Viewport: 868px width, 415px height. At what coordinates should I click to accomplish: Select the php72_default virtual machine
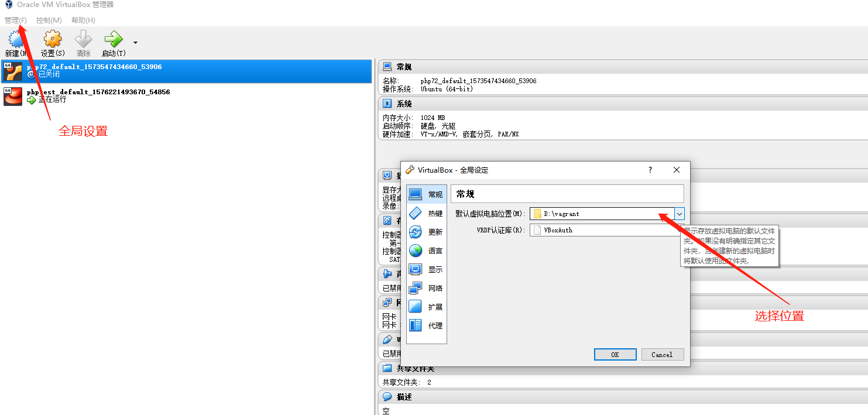coord(94,71)
